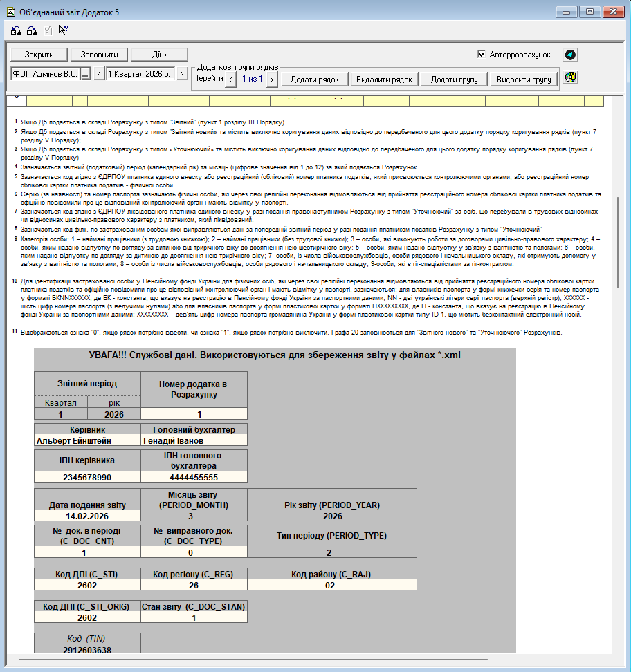Go to previous row group

(231, 80)
